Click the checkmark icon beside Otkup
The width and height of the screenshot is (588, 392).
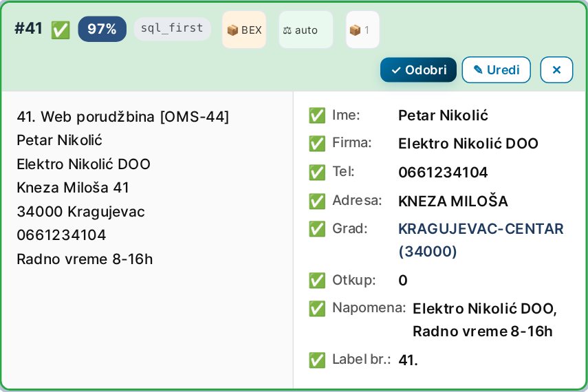point(317,280)
